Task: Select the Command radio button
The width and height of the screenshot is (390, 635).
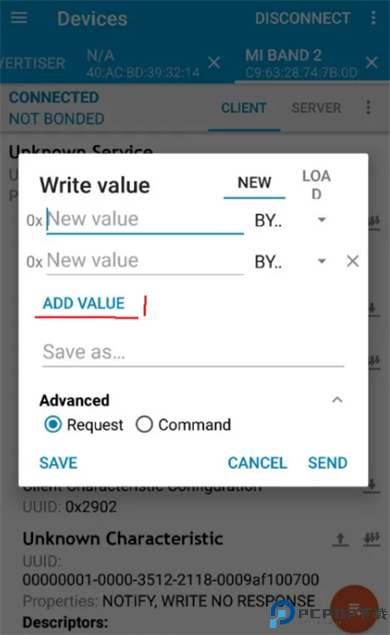Action: (144, 424)
